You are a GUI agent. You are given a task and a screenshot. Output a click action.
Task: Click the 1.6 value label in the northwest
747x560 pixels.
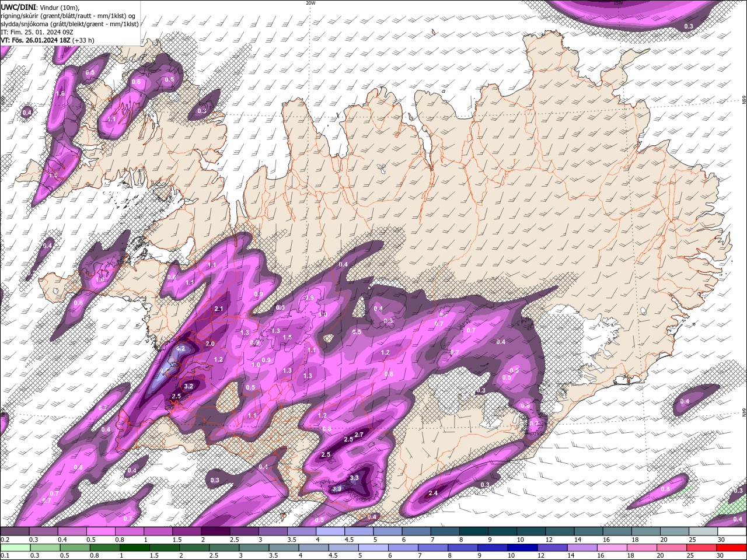pyautogui.click(x=60, y=93)
